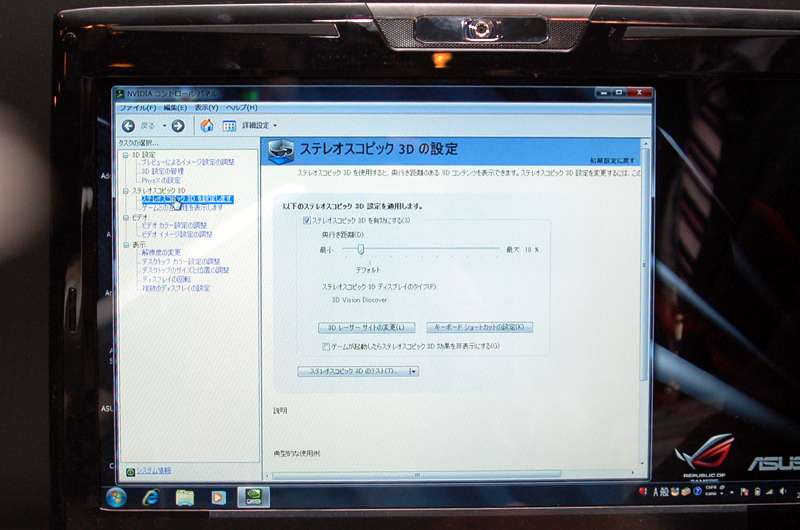This screenshot has width=800, height=530.
Task: Open the Windows Start orb
Action: tap(116, 497)
